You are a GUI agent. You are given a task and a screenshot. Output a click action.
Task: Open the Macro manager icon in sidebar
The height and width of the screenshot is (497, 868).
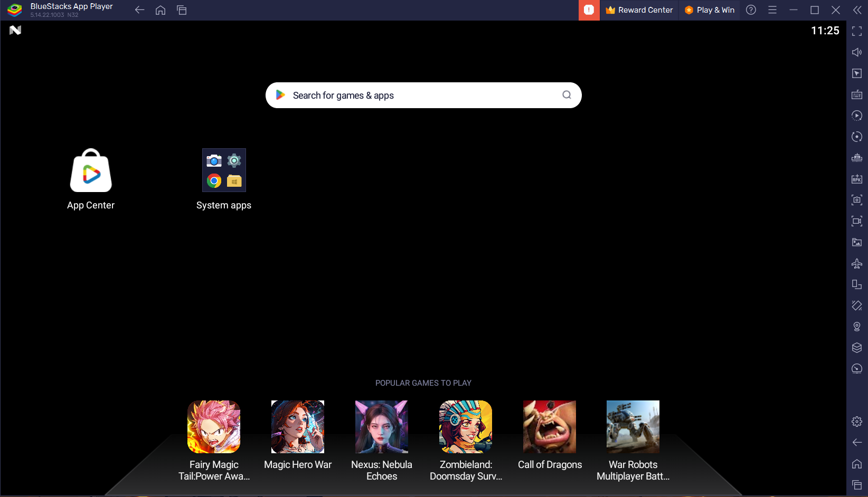click(857, 116)
